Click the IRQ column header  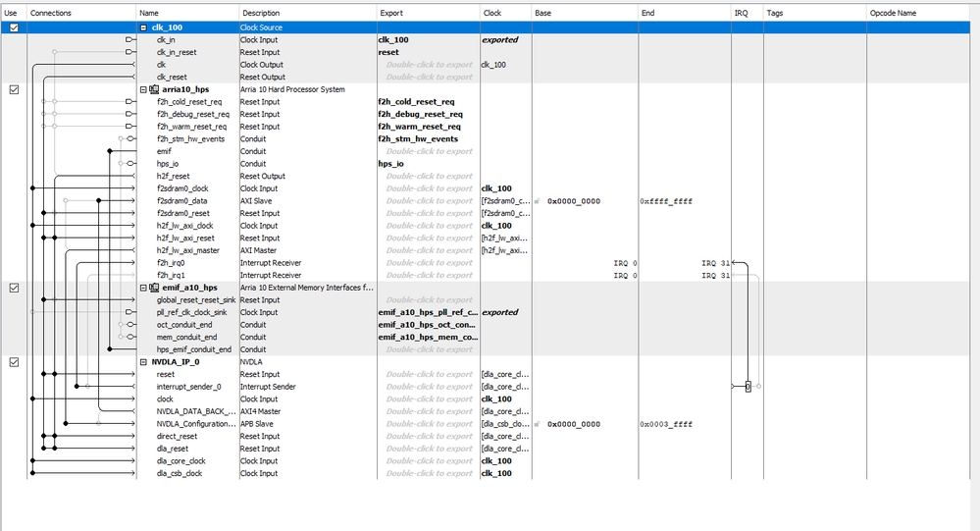point(741,13)
